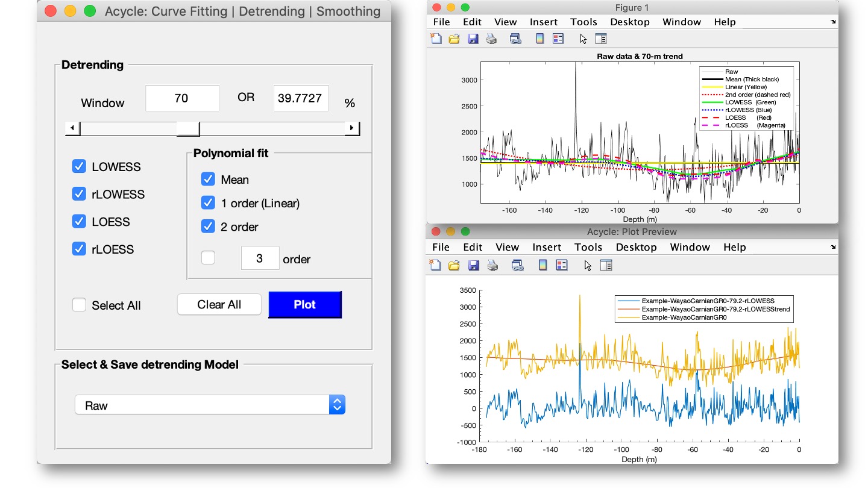Uncheck the 2 order checkbox
The height and width of the screenshot is (488, 868).
point(208,227)
